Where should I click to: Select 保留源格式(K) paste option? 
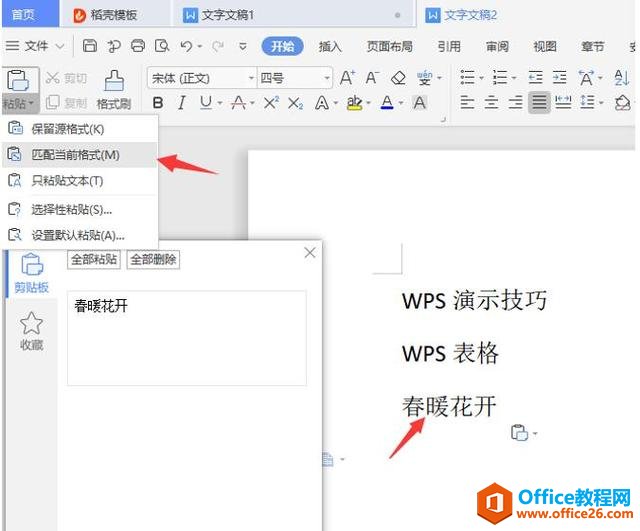[x=80, y=129]
